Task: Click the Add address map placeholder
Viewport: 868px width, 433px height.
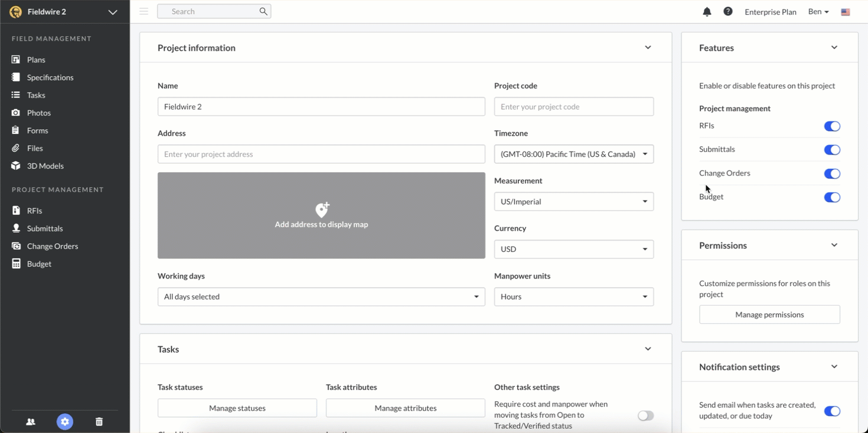Action: coord(321,215)
